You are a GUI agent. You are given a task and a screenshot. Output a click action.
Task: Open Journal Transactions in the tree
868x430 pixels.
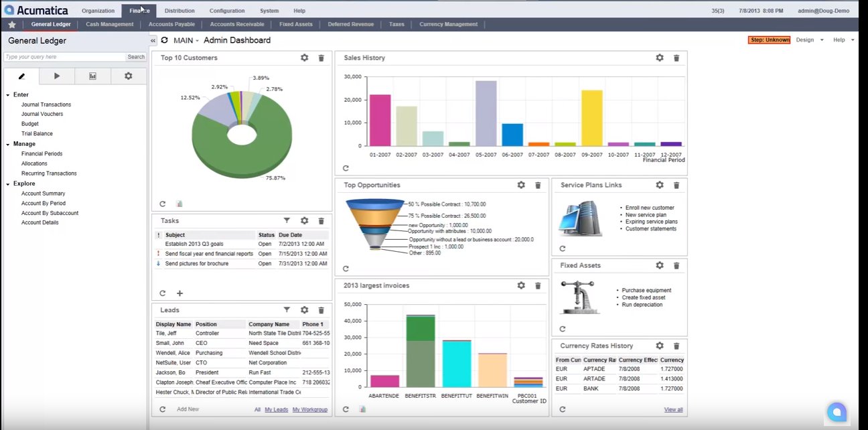pyautogui.click(x=46, y=104)
